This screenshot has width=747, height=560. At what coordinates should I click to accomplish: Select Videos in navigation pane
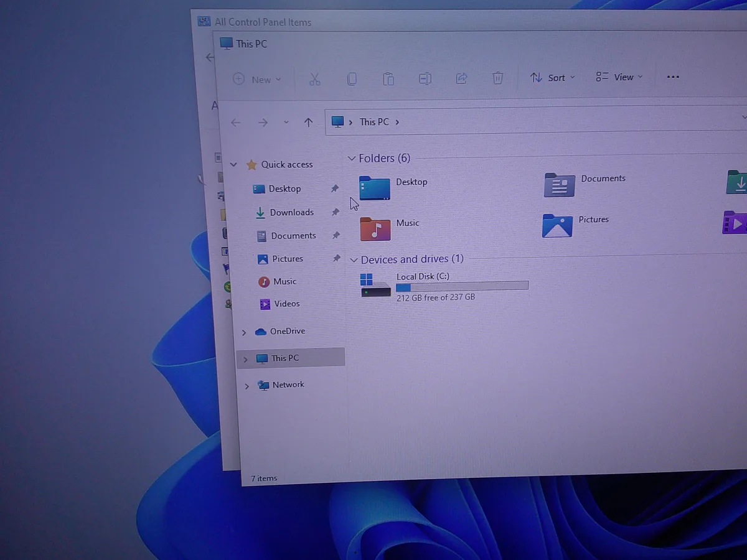pyautogui.click(x=287, y=304)
